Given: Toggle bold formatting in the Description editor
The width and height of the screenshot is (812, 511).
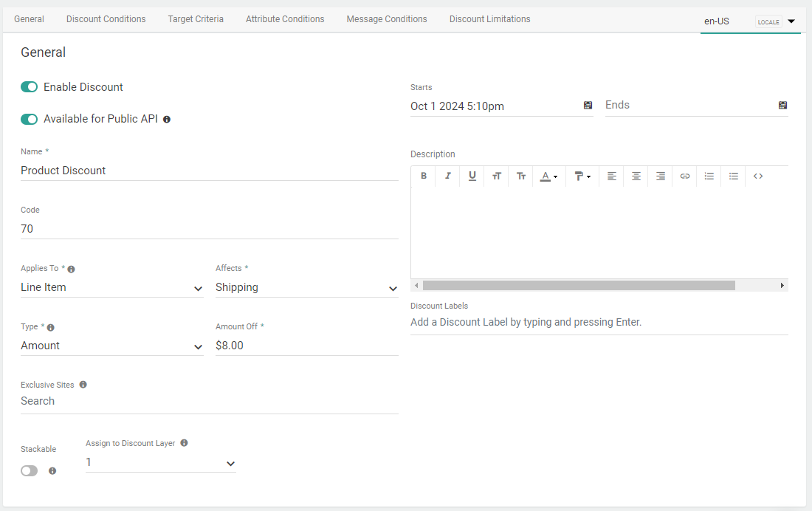Looking at the screenshot, I should pyautogui.click(x=424, y=176).
